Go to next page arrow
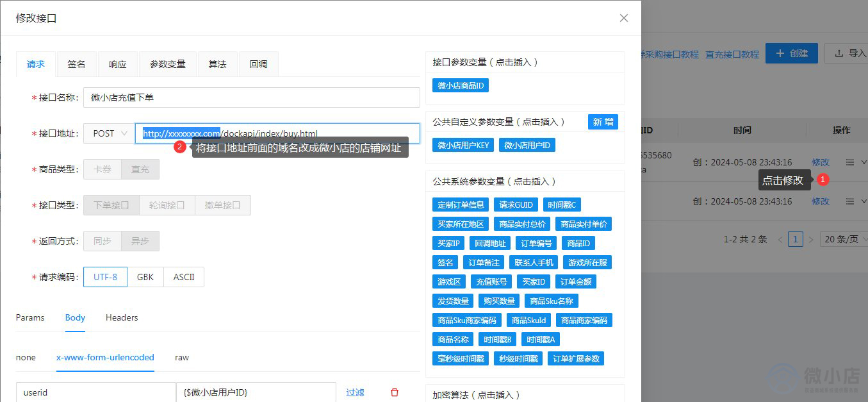 (811, 239)
